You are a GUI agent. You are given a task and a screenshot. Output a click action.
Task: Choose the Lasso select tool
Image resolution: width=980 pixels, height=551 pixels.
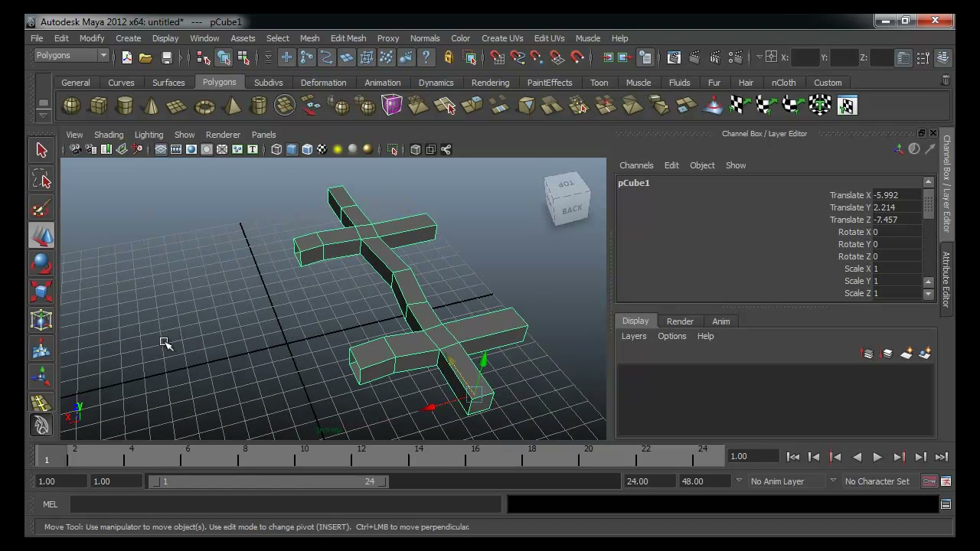(x=41, y=179)
